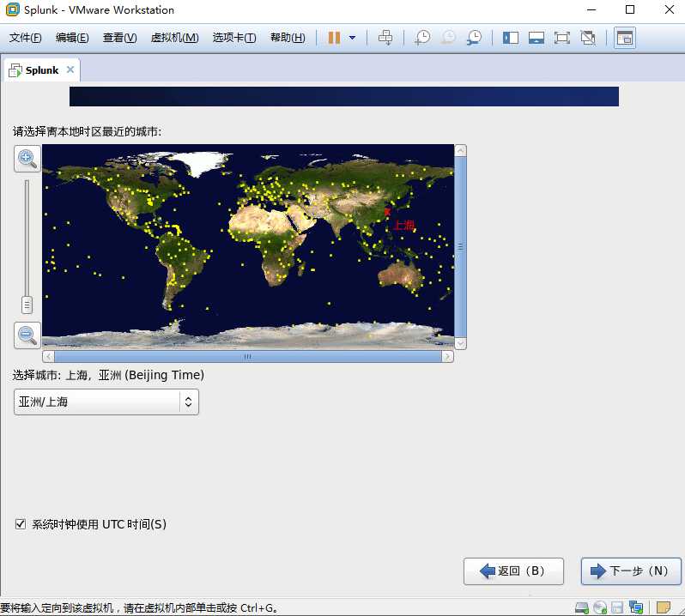Click the network adapter status bar icon
This screenshot has height=616, width=685.
pos(635,607)
